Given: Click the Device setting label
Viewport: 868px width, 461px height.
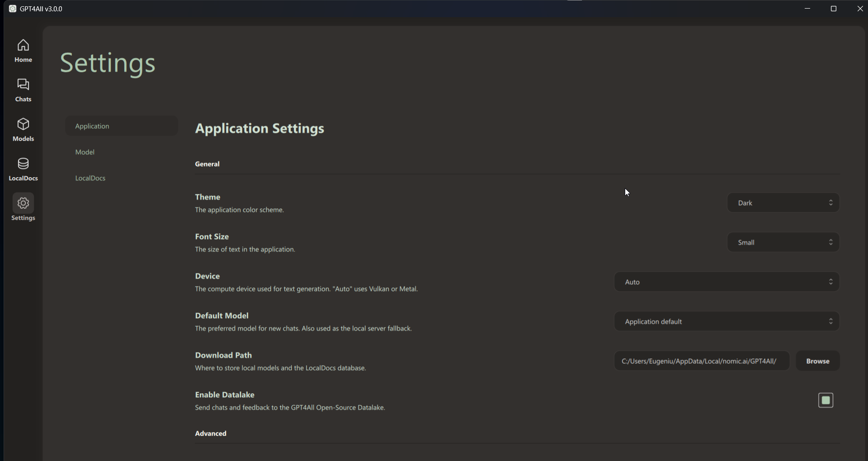Looking at the screenshot, I should [208, 276].
